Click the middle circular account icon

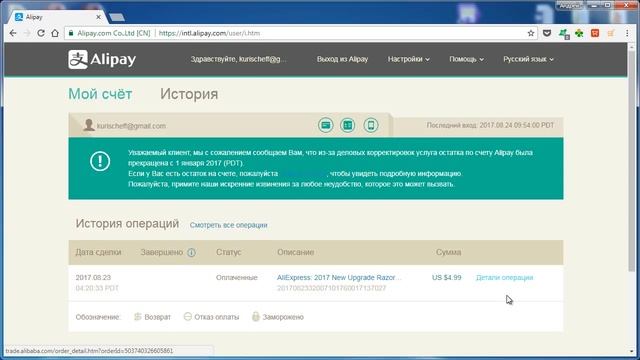348,125
